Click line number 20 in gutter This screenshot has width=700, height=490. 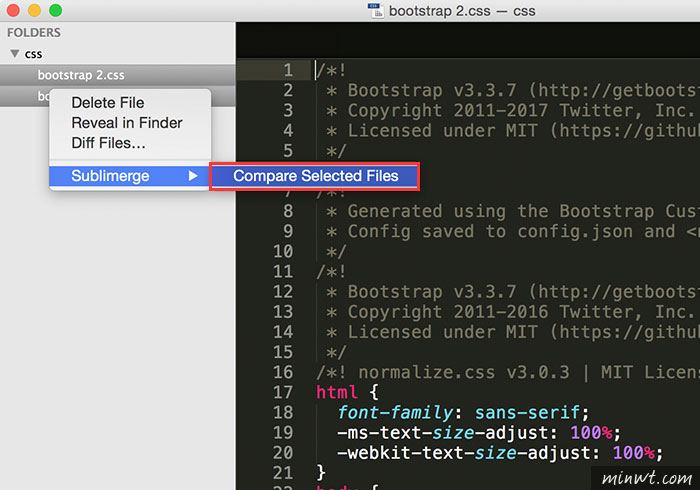(283, 453)
